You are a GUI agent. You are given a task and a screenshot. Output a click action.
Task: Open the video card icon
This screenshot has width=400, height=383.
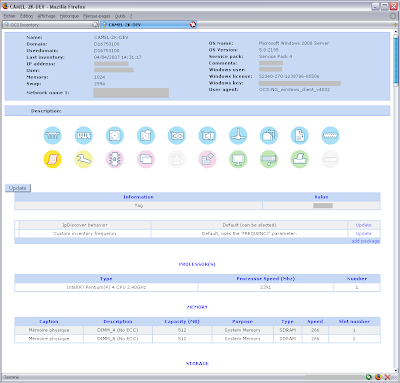[177, 135]
